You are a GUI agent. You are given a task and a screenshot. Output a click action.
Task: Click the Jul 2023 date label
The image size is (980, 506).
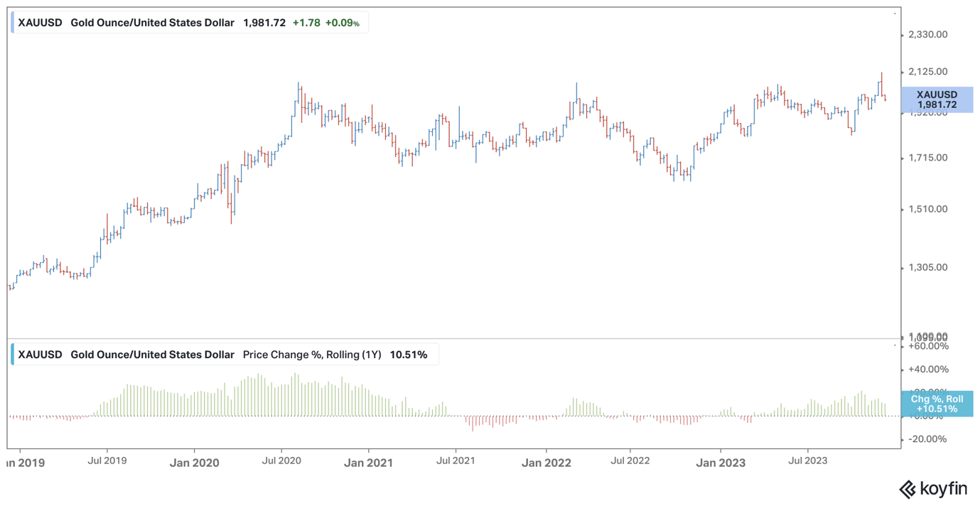coord(807,461)
